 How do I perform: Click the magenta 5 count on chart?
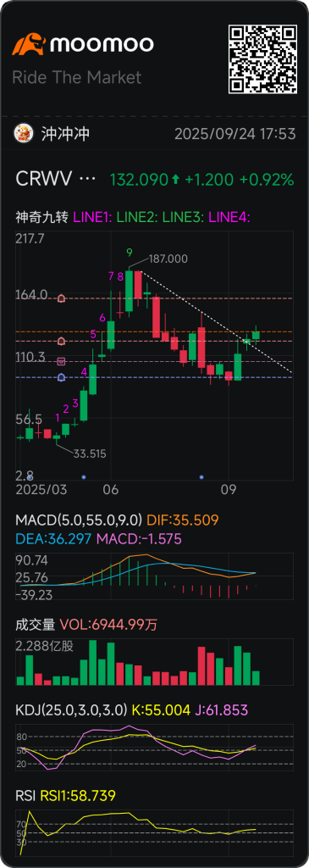[93, 334]
